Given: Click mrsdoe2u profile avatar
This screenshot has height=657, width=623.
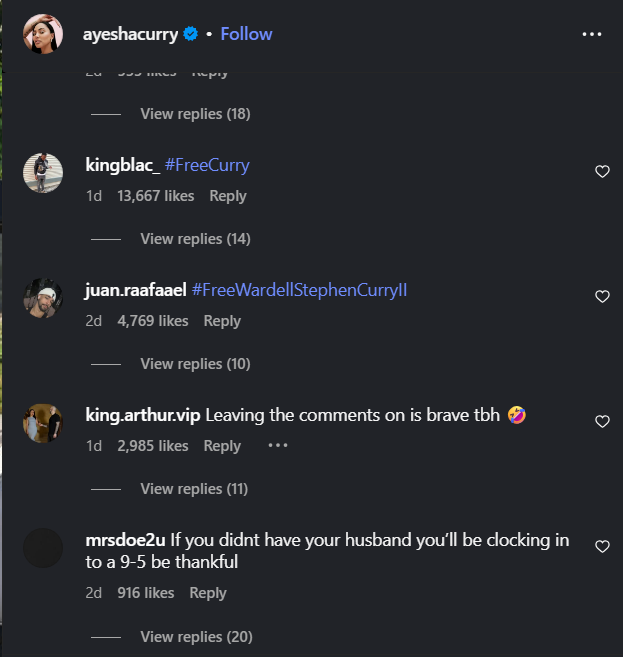Looking at the screenshot, I should tap(43, 548).
